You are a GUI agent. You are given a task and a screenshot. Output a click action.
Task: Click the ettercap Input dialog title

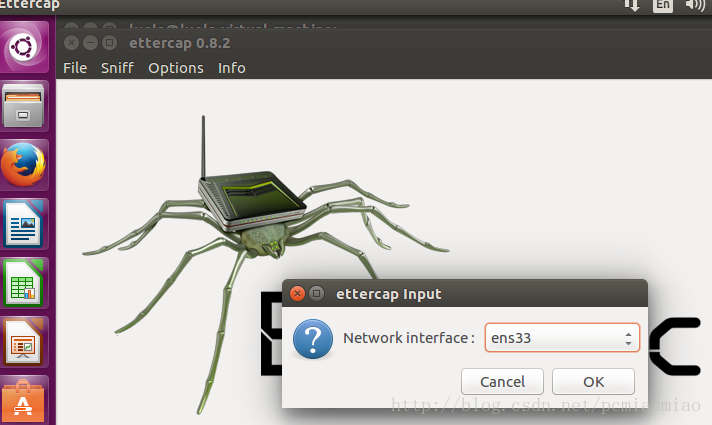[388, 294]
